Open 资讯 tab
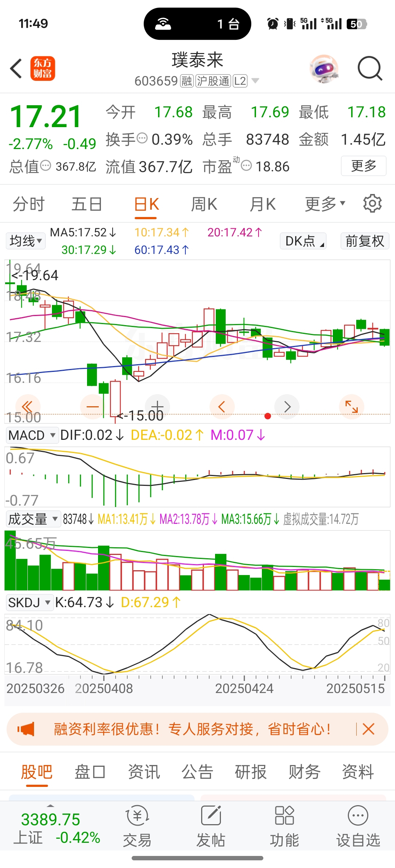 [x=144, y=772]
